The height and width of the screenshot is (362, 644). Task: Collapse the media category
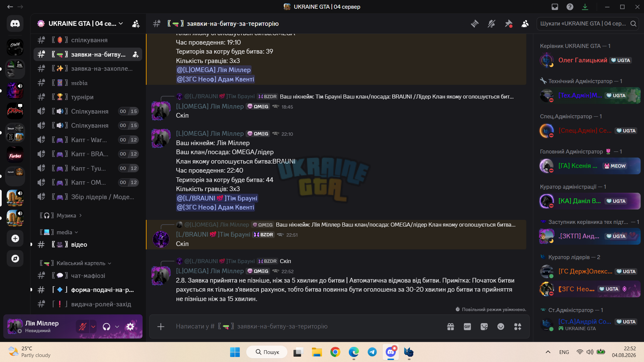pos(59,232)
